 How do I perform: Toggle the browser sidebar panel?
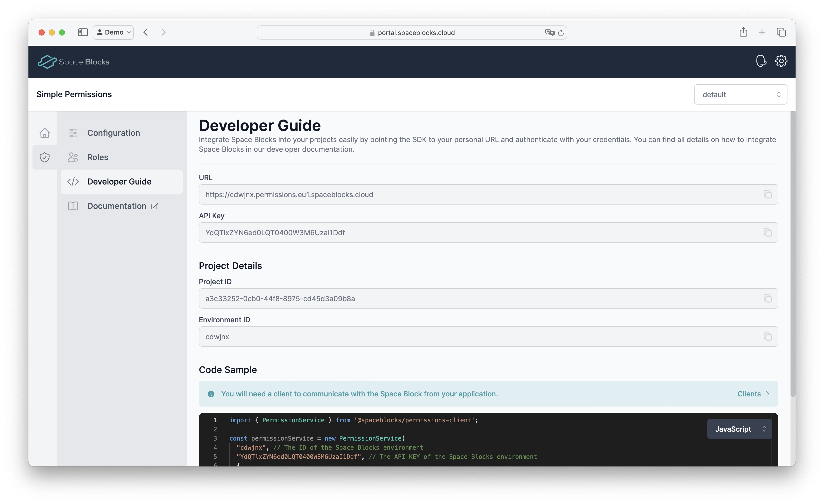[83, 32]
